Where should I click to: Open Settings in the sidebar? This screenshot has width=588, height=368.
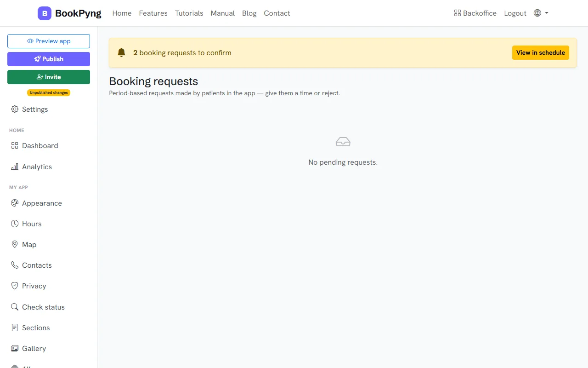pos(49,109)
